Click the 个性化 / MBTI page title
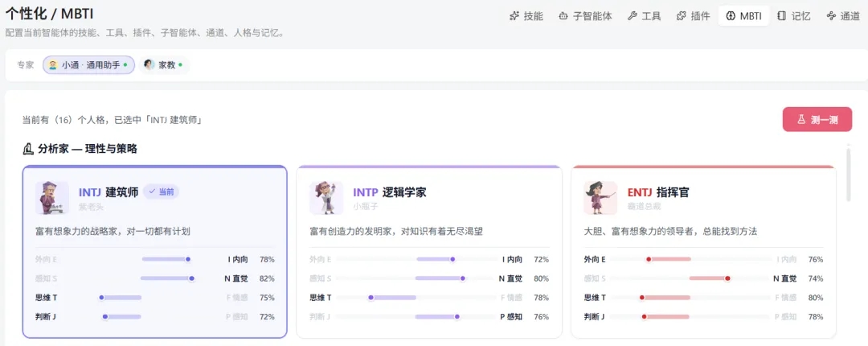 click(49, 14)
